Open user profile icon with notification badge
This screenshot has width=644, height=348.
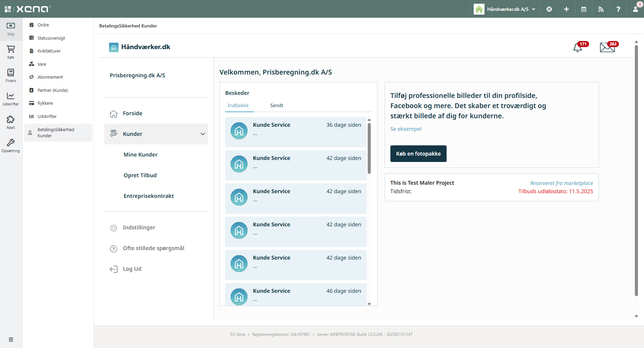click(x=636, y=9)
